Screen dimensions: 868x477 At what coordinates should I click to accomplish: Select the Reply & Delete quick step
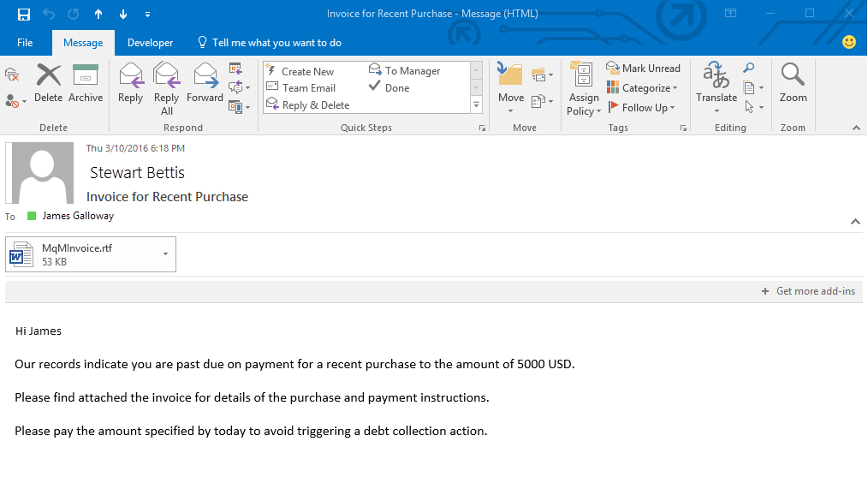point(308,104)
